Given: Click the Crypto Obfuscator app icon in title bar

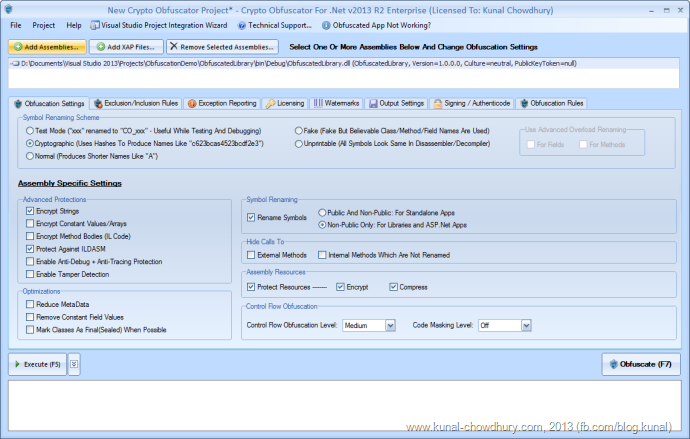Looking at the screenshot, I should click(9, 9).
